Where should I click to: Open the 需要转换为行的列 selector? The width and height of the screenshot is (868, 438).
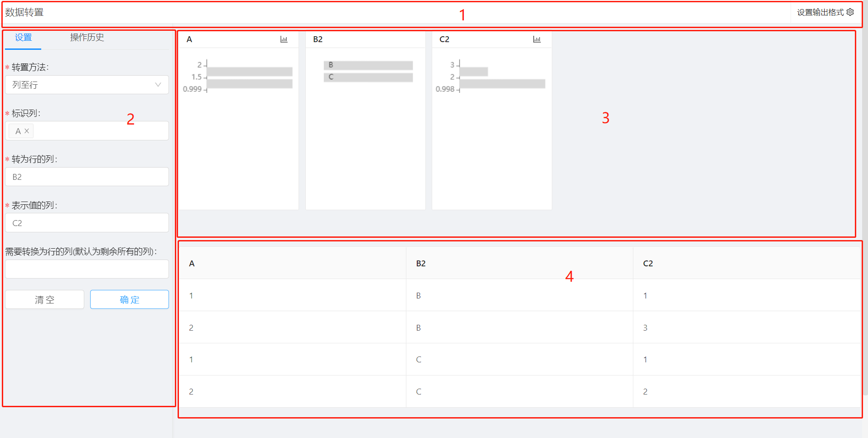[87, 269]
